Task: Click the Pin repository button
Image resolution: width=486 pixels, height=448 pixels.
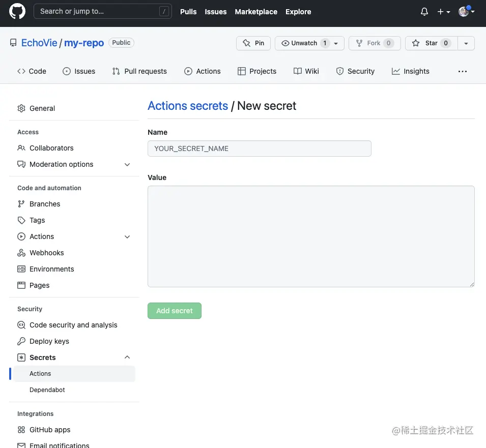Action: (253, 43)
